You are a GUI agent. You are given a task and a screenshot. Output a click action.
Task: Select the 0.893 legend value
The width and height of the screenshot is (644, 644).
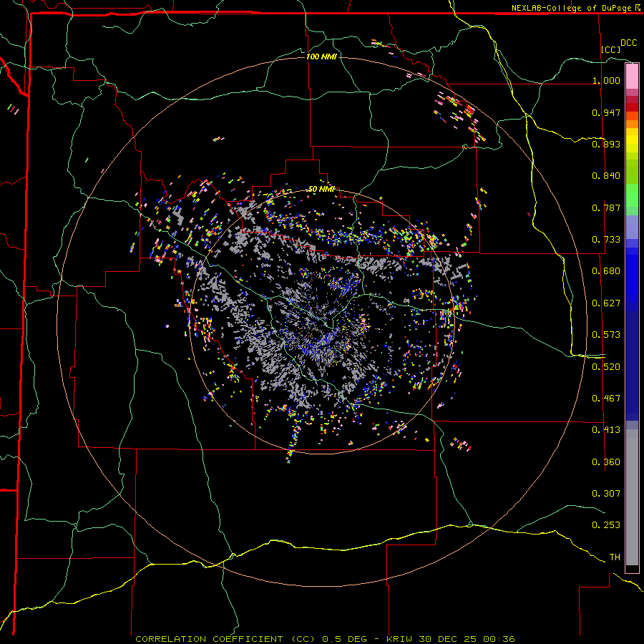coord(606,144)
